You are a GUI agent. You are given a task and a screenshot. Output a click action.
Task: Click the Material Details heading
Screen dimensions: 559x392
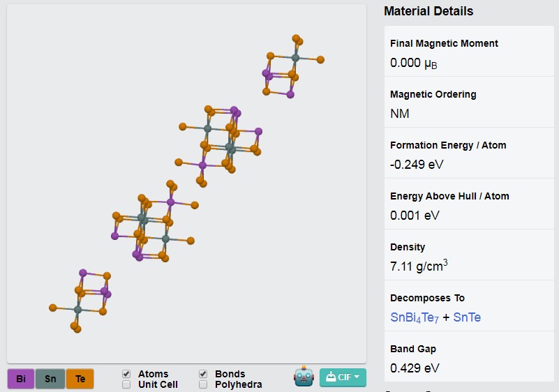(428, 11)
